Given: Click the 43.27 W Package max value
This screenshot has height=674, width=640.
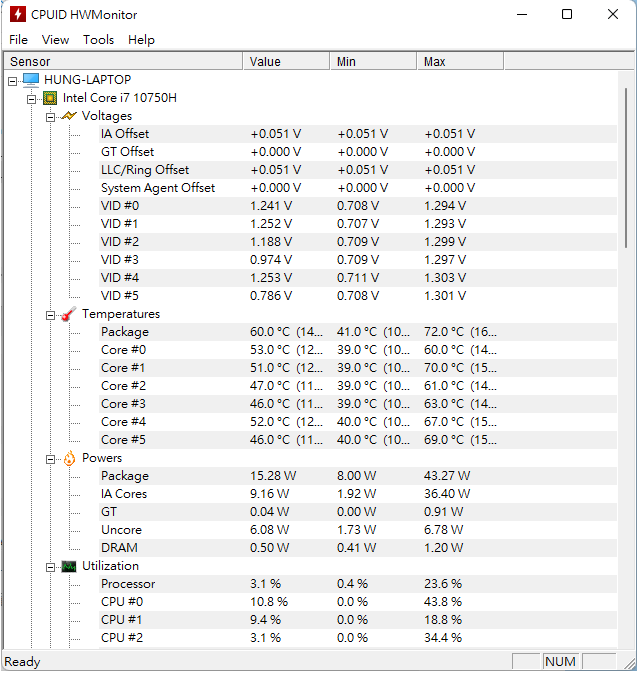Looking at the screenshot, I should [447, 476].
